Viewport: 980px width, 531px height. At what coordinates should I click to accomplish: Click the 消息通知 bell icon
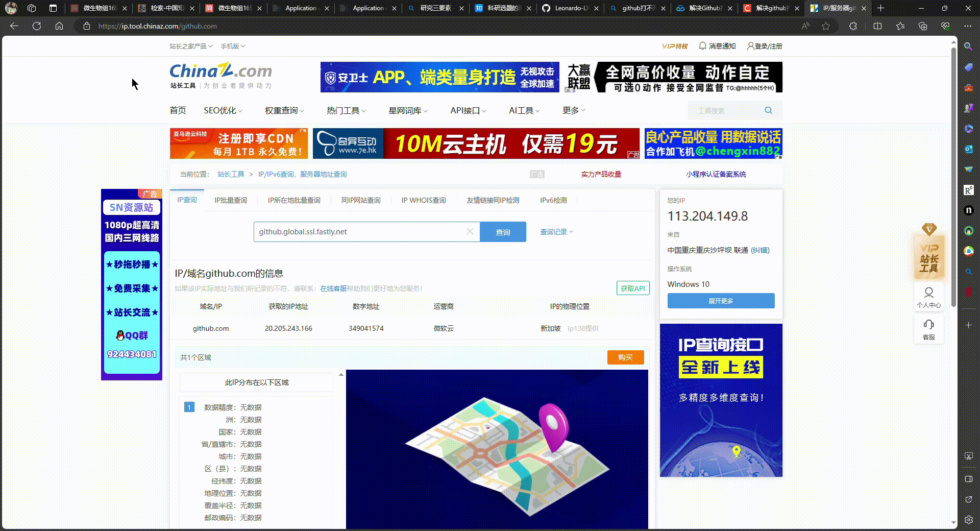coord(702,46)
